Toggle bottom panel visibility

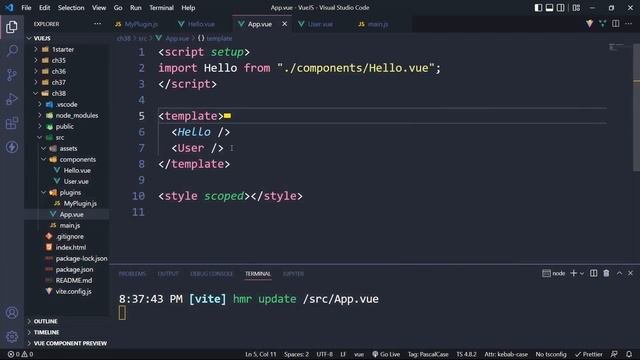coord(549,8)
